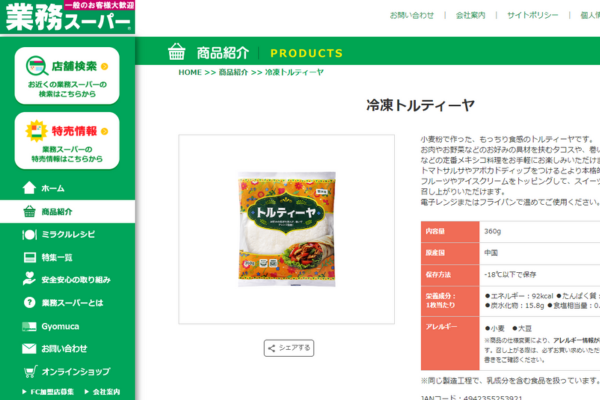Follow the HOME breadcrumb link
This screenshot has width=600, height=400.
(x=190, y=72)
